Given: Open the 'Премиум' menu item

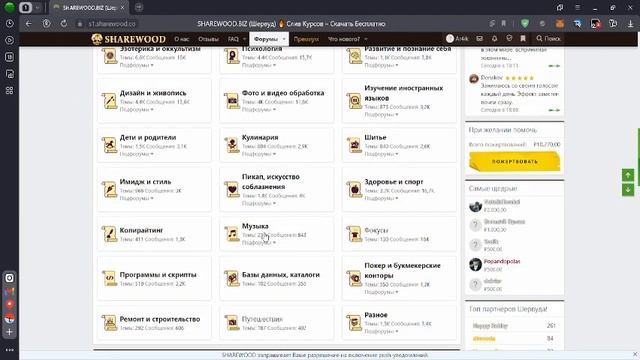Looking at the screenshot, I should tap(306, 39).
